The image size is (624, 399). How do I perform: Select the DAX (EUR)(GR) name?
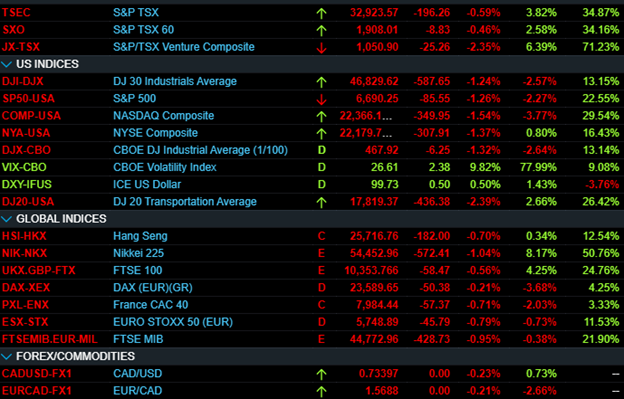click(153, 288)
